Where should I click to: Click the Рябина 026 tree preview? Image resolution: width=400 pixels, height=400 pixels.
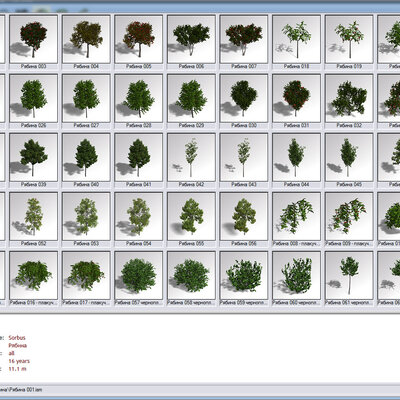33,98
